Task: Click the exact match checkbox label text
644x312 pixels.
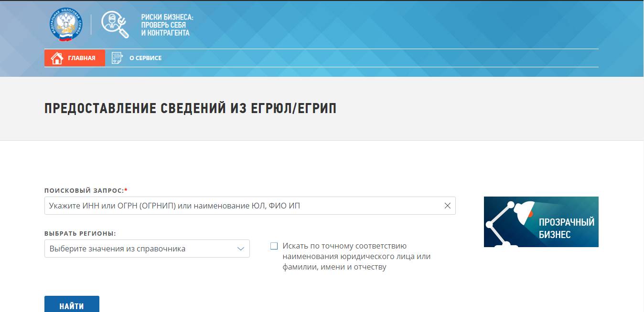Action: 356,257
